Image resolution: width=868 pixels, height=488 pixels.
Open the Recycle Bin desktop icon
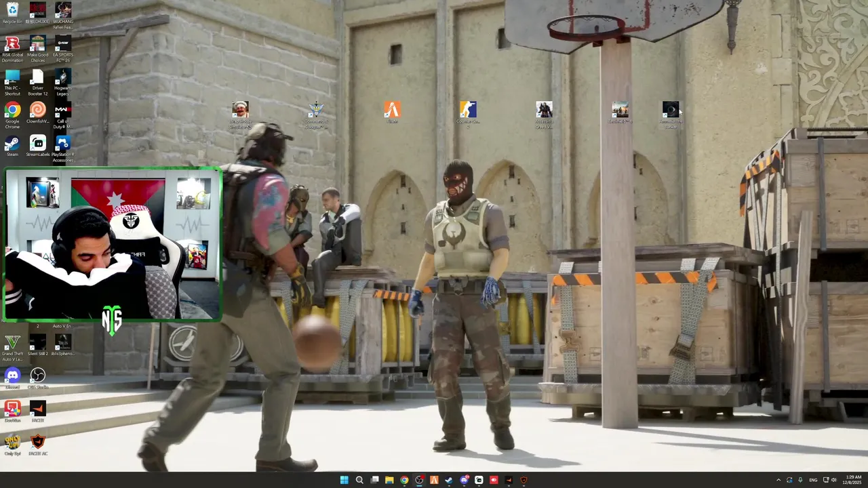tap(12, 14)
